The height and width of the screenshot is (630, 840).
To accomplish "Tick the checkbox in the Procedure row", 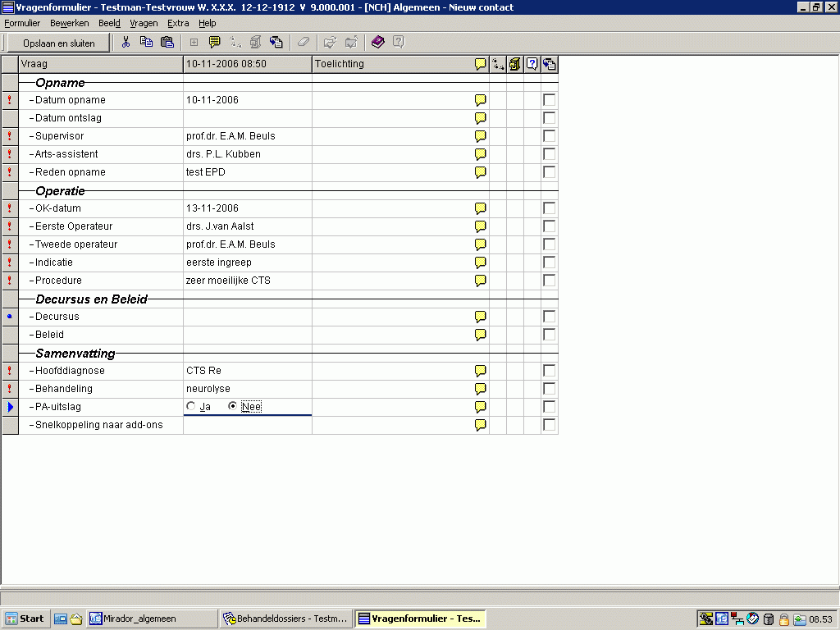I will 550,281.
